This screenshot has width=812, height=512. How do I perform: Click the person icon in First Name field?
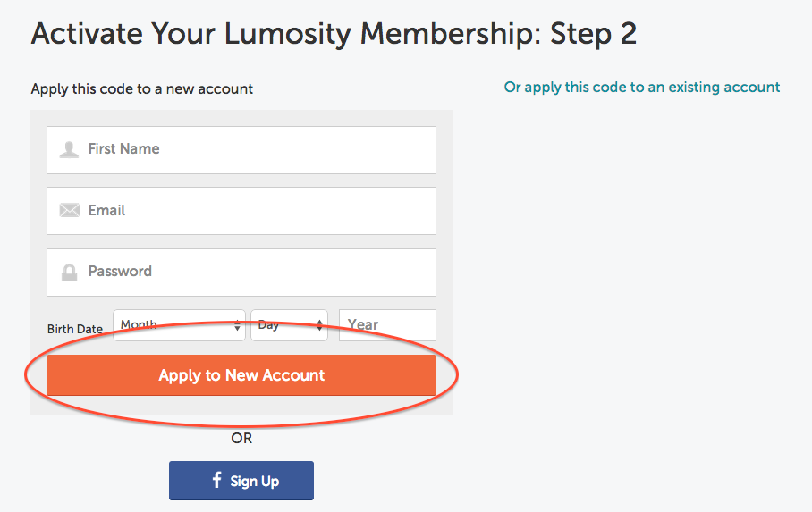coord(69,149)
